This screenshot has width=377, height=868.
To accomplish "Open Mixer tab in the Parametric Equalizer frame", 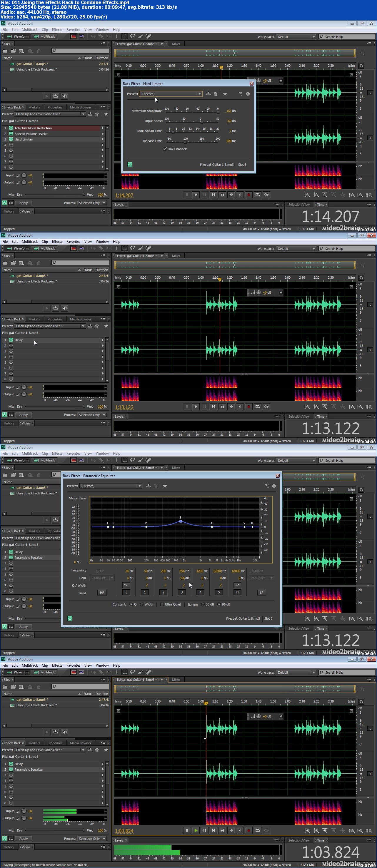I will pyautogui.click(x=176, y=468).
